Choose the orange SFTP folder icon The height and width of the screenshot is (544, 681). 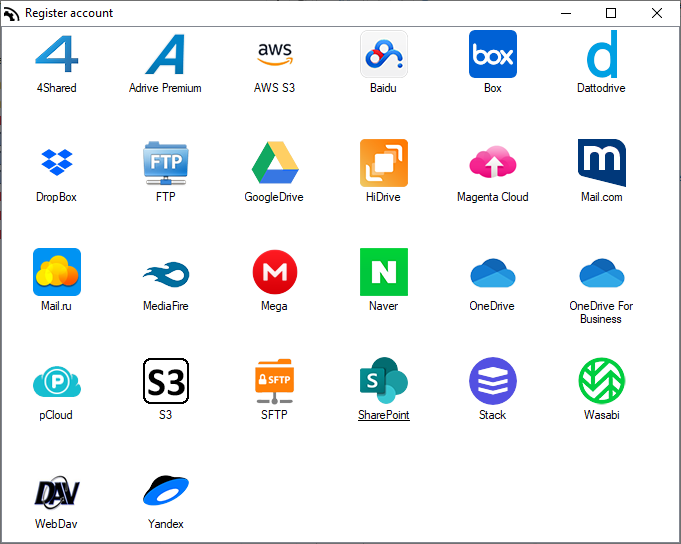click(x=274, y=381)
